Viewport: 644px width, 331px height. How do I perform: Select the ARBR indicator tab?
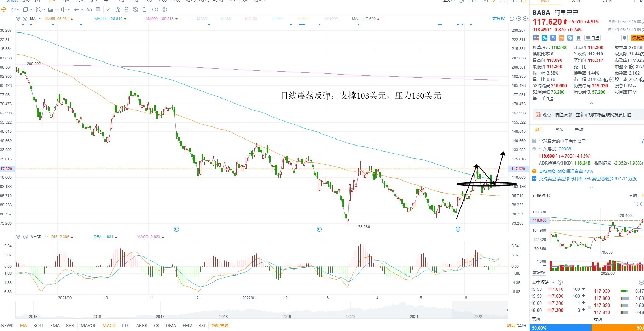point(142,325)
